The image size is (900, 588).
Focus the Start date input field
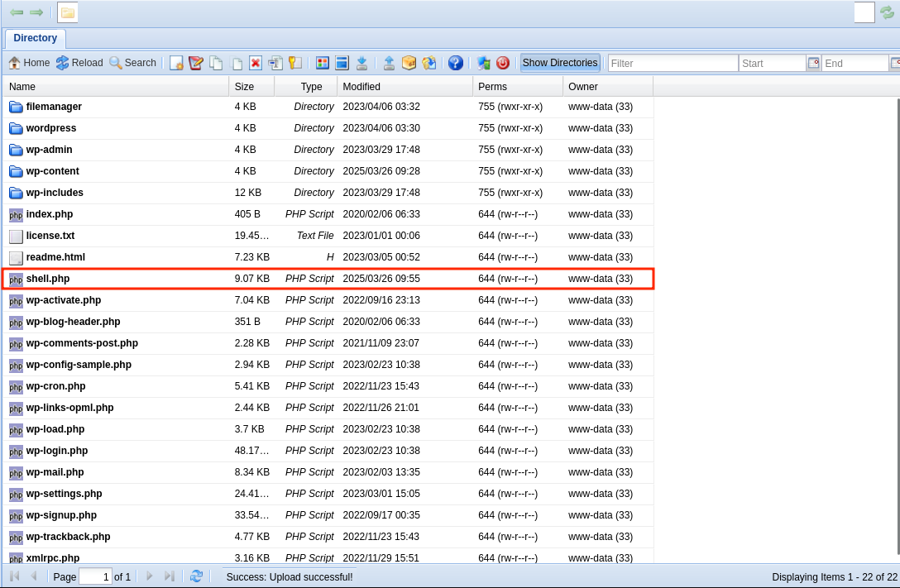[773, 63]
